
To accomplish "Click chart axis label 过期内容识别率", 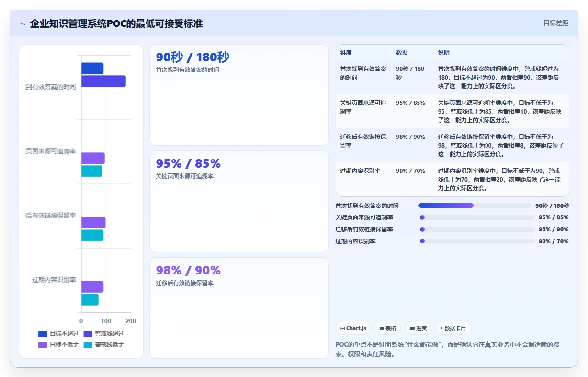I will point(54,280).
